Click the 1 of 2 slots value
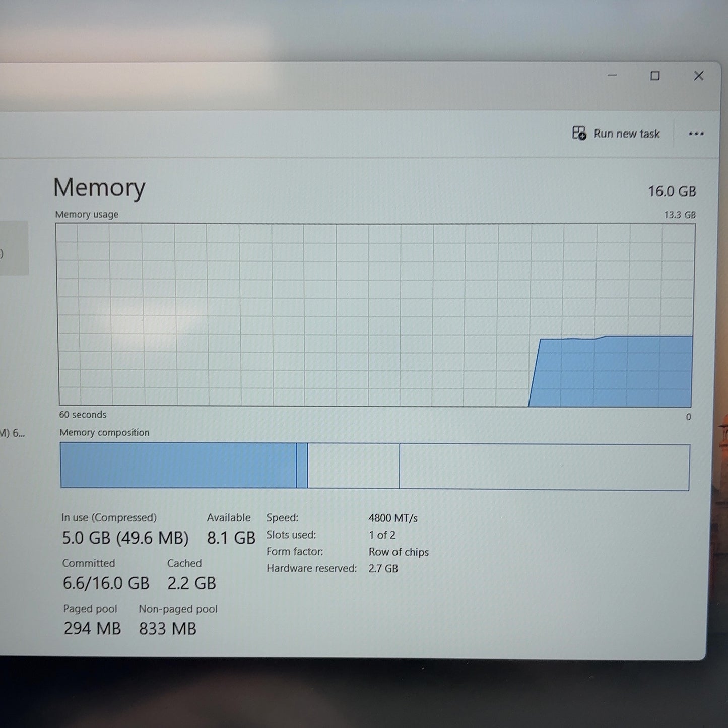Viewport: 728px width, 728px height. coord(382,535)
